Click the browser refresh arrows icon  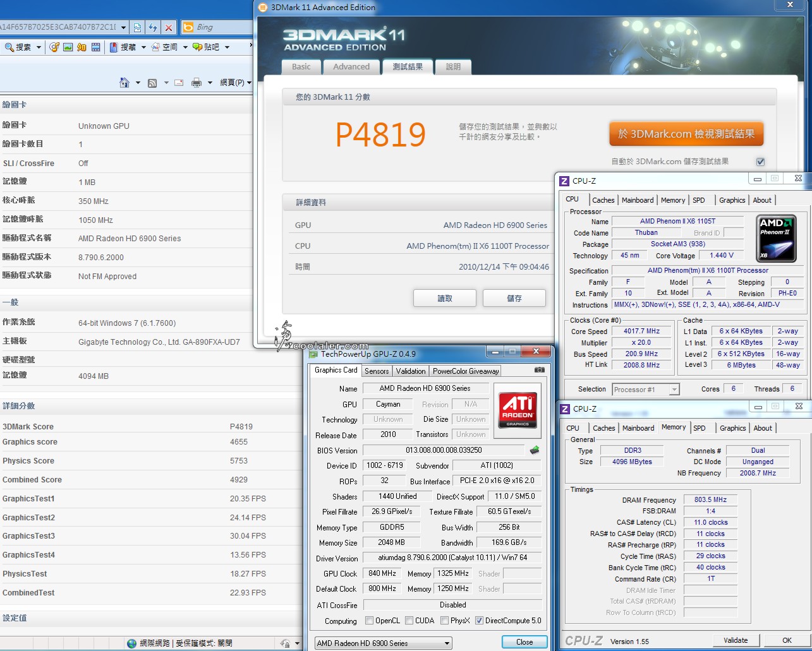point(153,27)
